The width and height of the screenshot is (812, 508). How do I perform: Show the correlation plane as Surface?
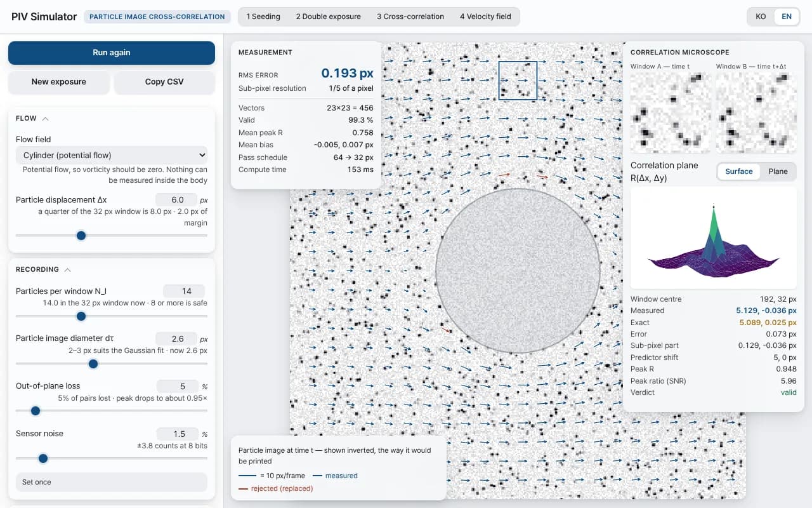coord(739,171)
